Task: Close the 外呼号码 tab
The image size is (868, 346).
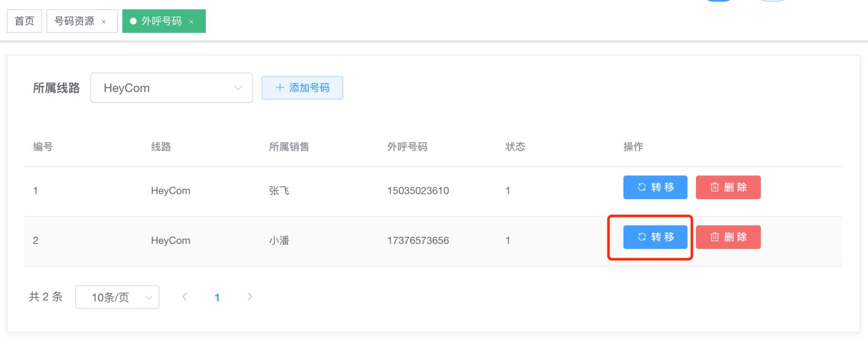Action: coord(192,22)
